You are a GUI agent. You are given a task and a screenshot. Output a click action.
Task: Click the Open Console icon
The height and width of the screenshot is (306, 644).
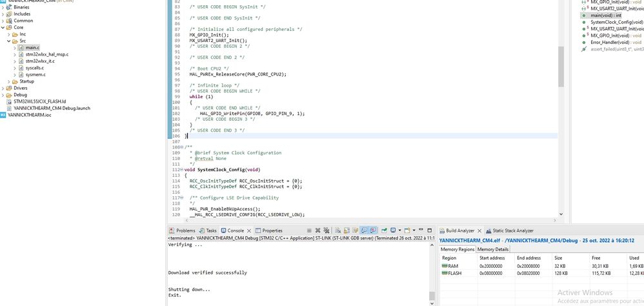click(x=407, y=230)
